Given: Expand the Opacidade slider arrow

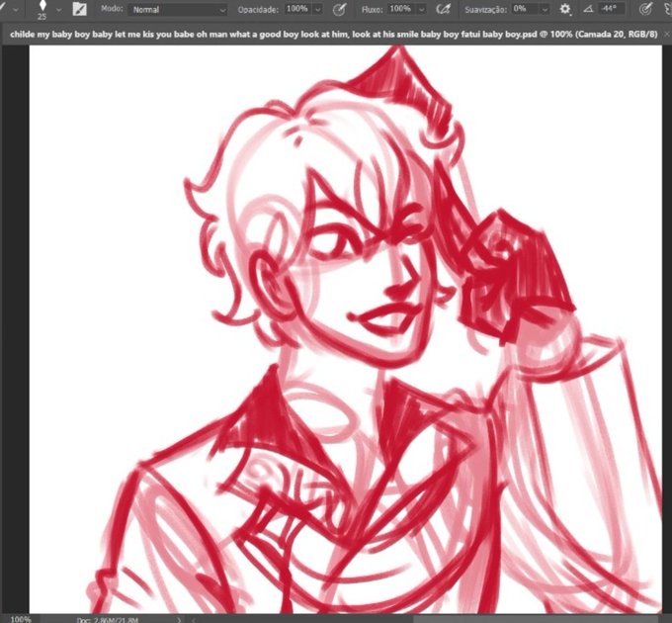Looking at the screenshot, I should coord(317,9).
